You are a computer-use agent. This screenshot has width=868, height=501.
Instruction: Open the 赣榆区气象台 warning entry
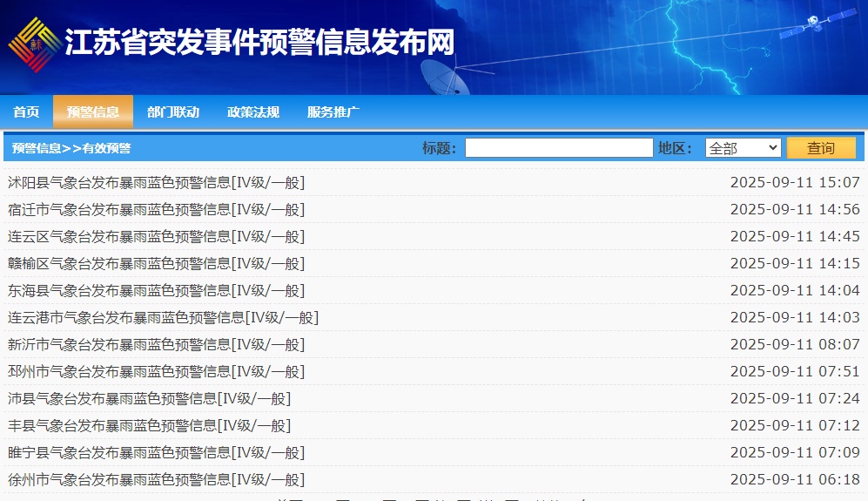[x=156, y=263]
